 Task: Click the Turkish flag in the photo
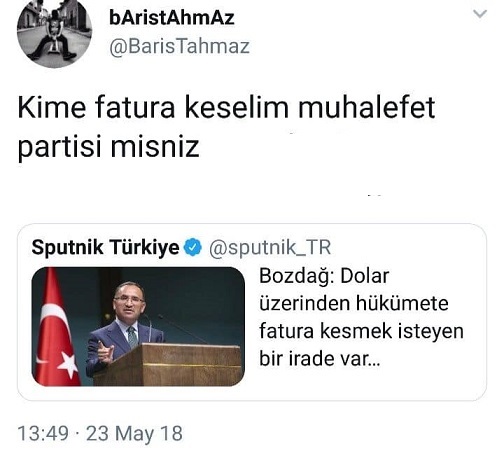pyautogui.click(x=55, y=328)
